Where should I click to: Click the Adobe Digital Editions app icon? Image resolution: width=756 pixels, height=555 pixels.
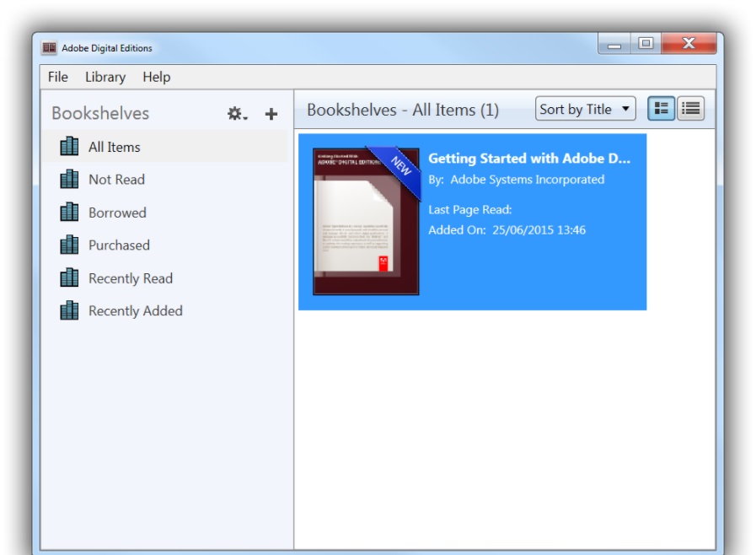click(x=49, y=48)
